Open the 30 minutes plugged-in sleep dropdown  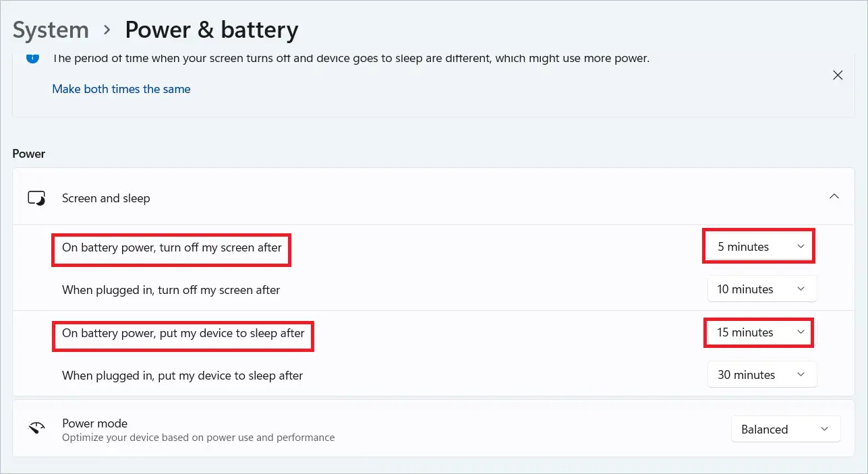pyautogui.click(x=762, y=374)
